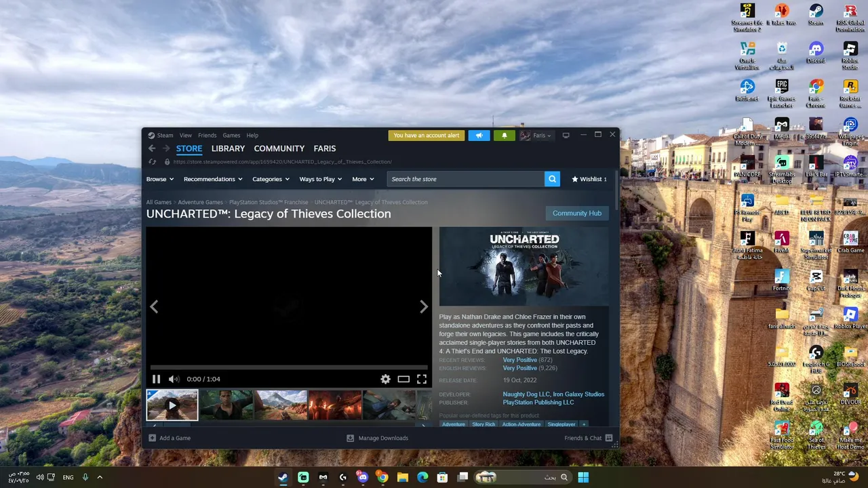This screenshot has width=868, height=488.
Task: Go back with Steam's back arrow
Action: (152, 148)
